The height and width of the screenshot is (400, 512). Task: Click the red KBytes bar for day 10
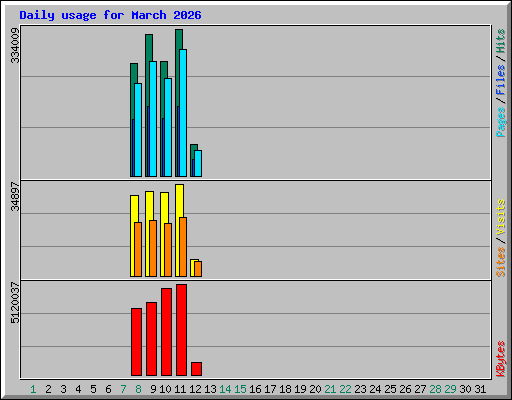click(166, 332)
